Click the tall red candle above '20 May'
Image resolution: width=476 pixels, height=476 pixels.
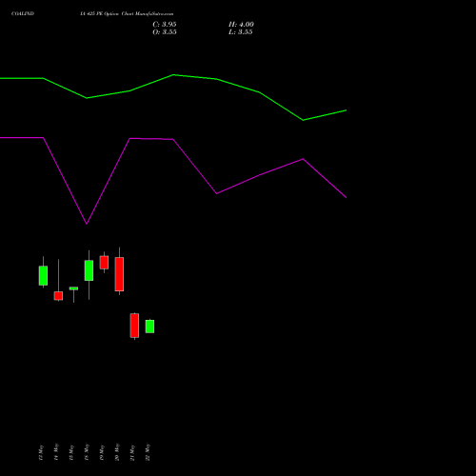119,274
